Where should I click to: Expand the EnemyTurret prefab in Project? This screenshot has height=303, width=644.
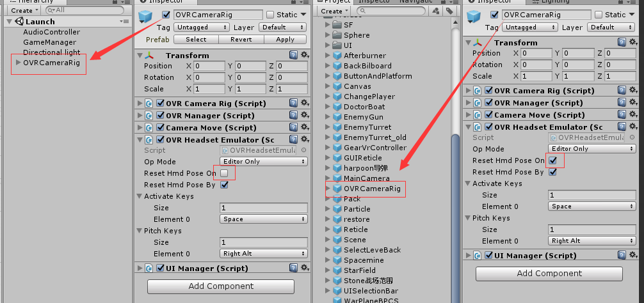(328, 127)
